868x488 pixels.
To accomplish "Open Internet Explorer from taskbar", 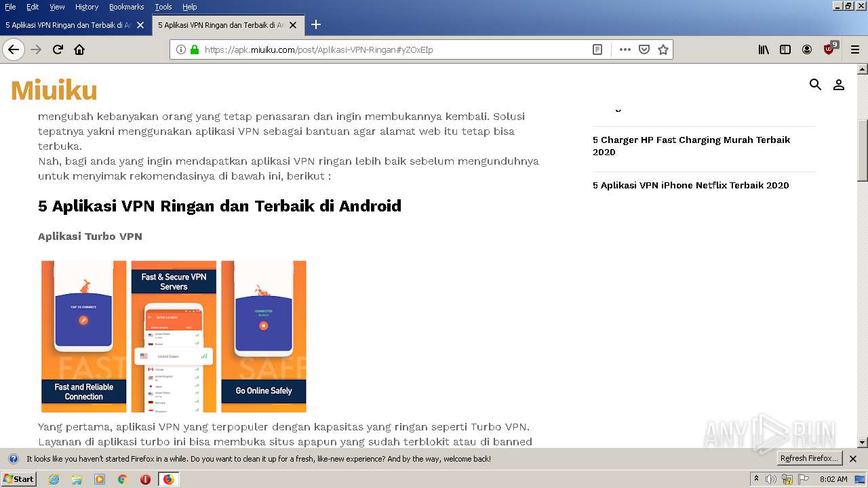I will (x=54, y=479).
